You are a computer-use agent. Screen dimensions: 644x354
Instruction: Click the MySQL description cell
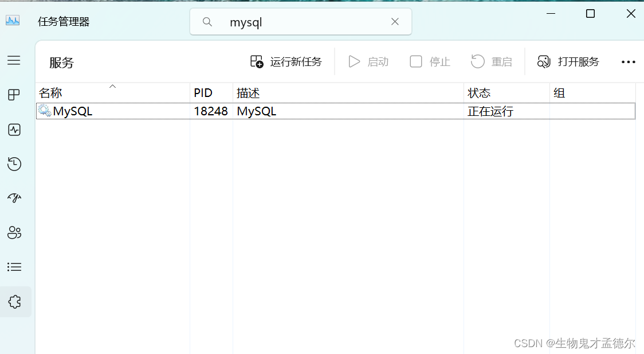[257, 111]
